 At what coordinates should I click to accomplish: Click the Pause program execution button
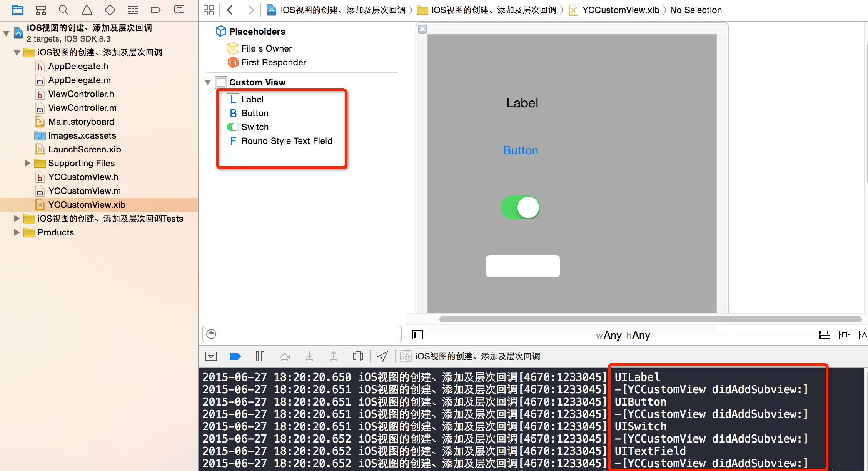pos(260,356)
